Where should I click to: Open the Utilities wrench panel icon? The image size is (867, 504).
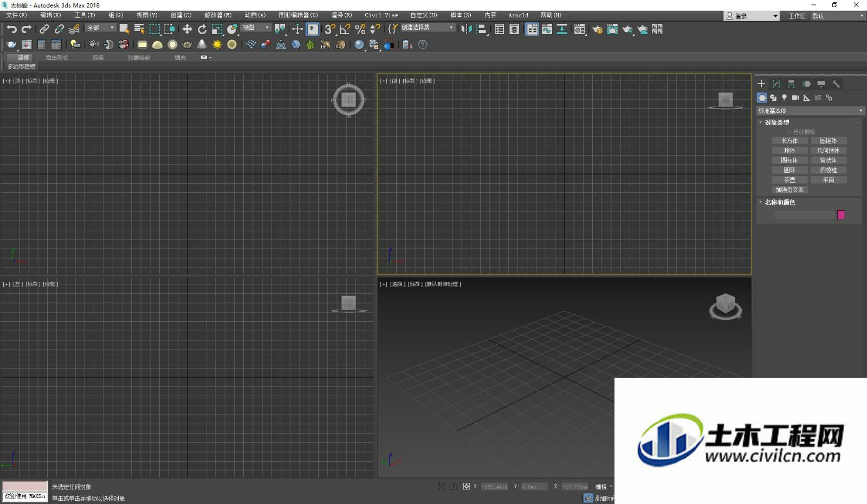[x=836, y=83]
